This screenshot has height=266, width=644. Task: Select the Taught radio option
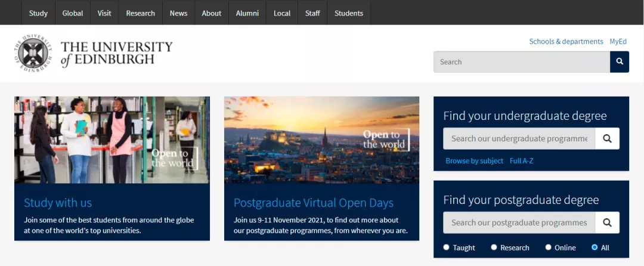[447, 247]
